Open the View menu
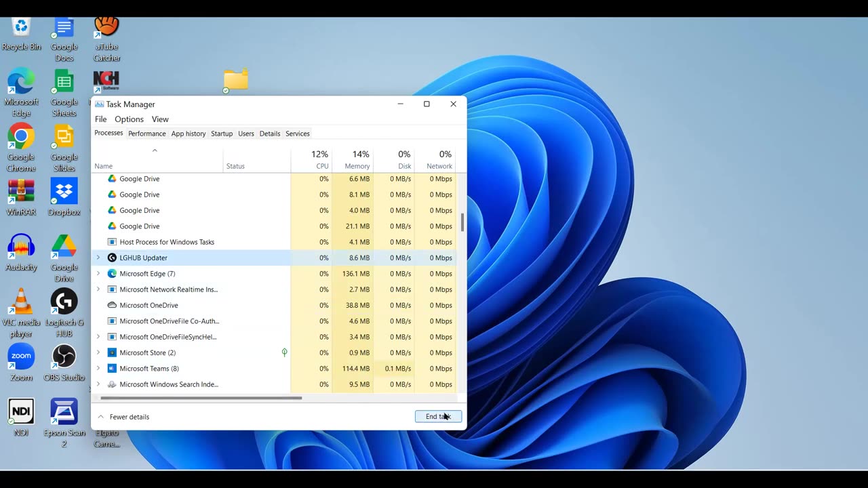This screenshot has height=488, width=868. pyautogui.click(x=160, y=119)
